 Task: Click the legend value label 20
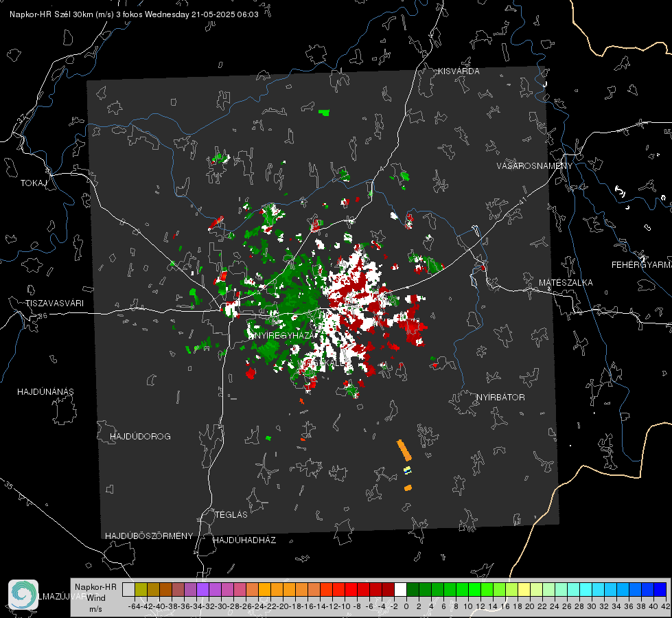coord(530,606)
